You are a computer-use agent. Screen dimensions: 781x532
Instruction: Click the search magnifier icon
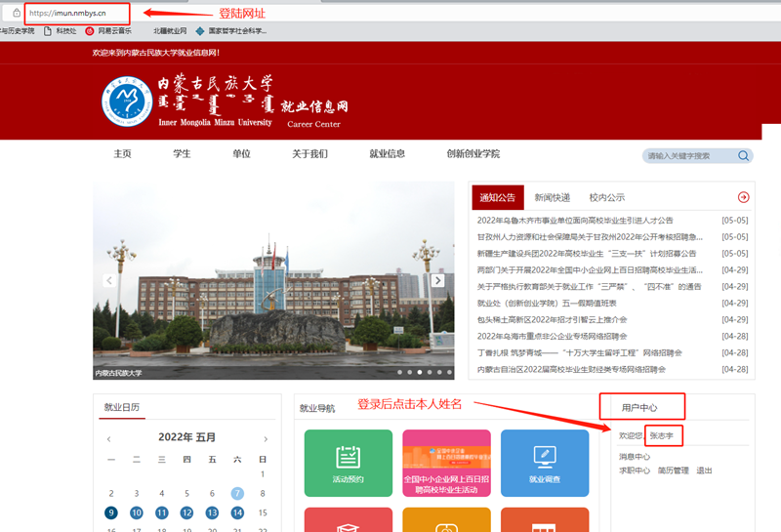(743, 156)
